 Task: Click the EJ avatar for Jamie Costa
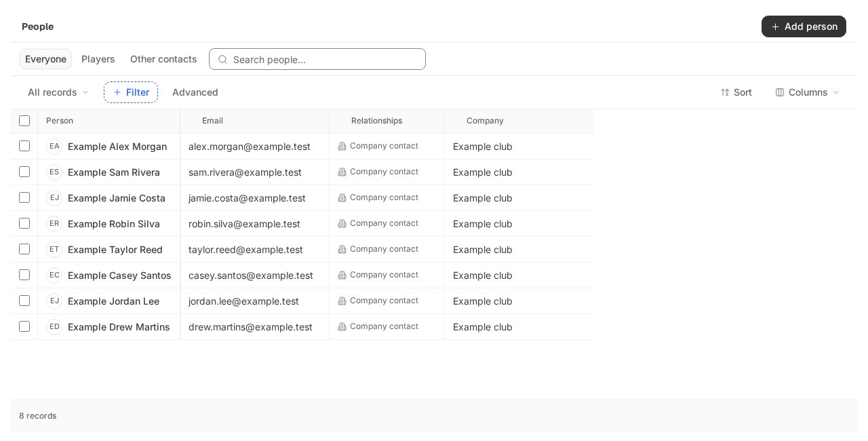coord(54,198)
